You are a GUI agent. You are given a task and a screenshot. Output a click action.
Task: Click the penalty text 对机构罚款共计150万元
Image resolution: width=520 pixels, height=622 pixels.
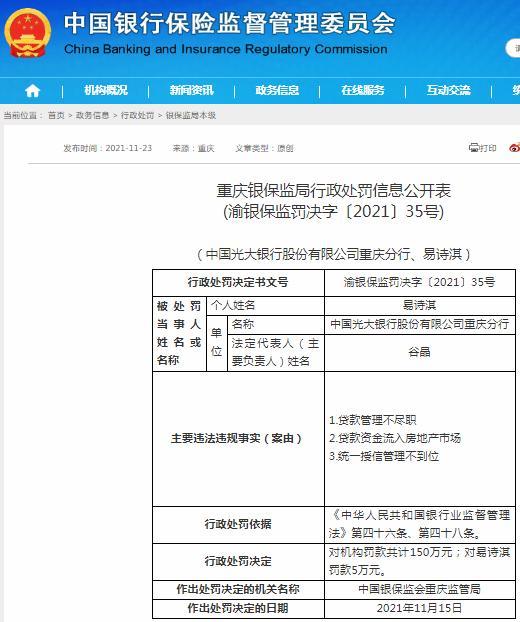[390, 552]
